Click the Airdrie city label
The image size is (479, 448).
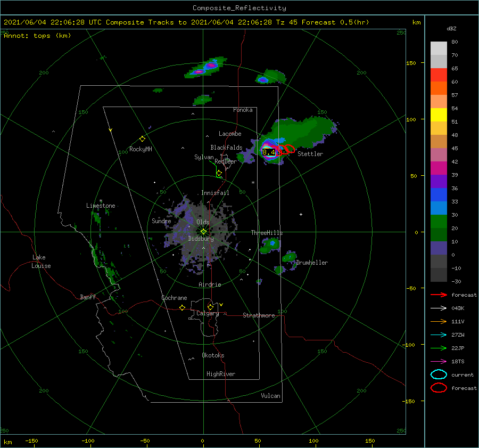(x=210, y=284)
